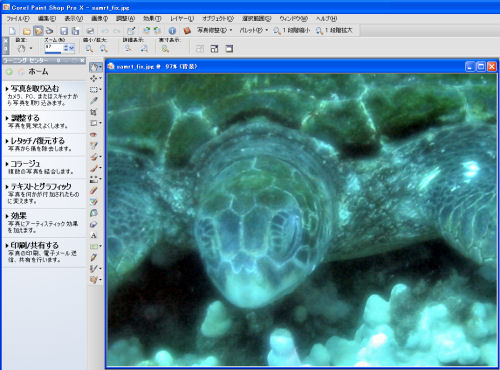Click the New file icon in the toolbar
The width and height of the screenshot is (500, 370).
12,31
